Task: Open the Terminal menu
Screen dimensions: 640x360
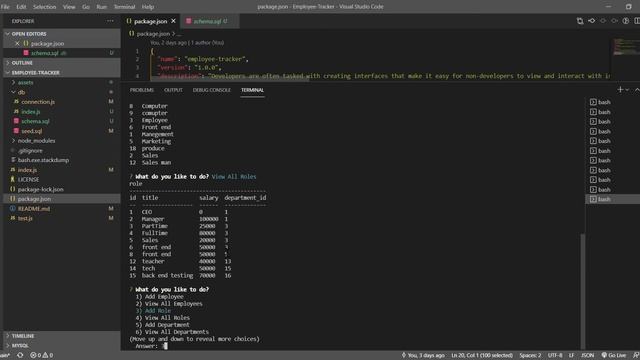Action: tap(124, 7)
